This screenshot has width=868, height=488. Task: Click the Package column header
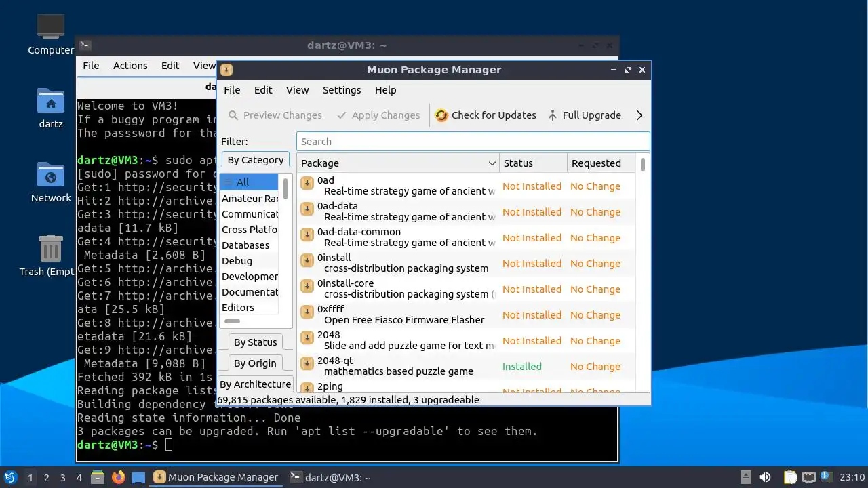tap(398, 163)
